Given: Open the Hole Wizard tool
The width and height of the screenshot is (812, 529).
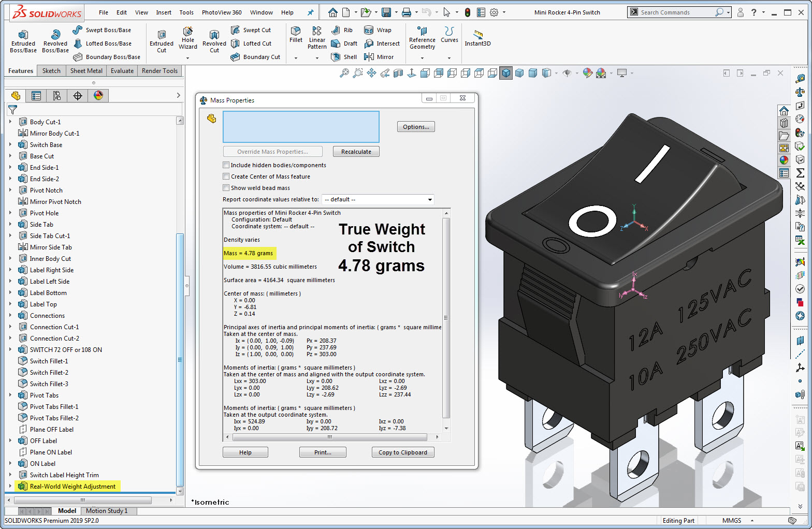Looking at the screenshot, I should [188, 38].
